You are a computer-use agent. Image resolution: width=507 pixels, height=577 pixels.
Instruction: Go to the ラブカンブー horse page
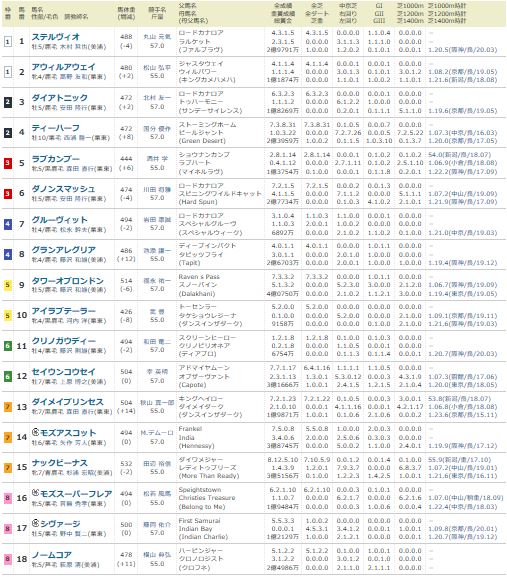pos(56,159)
